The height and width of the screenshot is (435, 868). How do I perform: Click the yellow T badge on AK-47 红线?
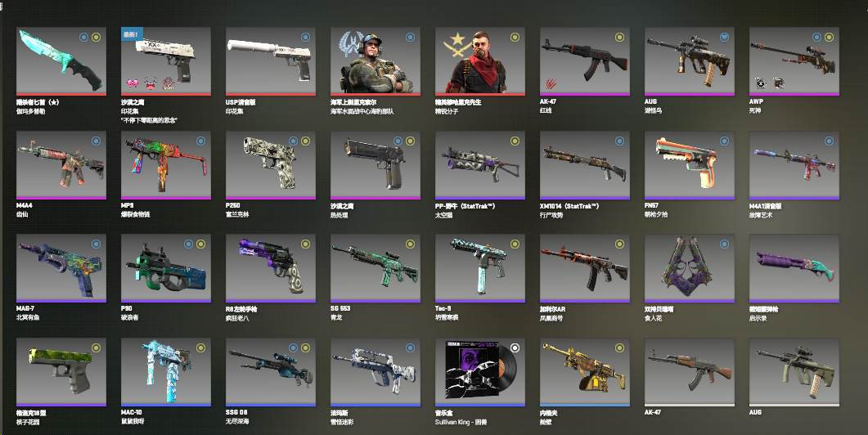coord(619,37)
